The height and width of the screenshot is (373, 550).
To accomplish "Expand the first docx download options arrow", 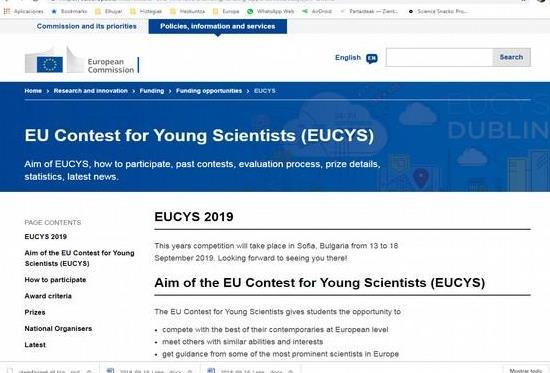I will click(190, 371).
